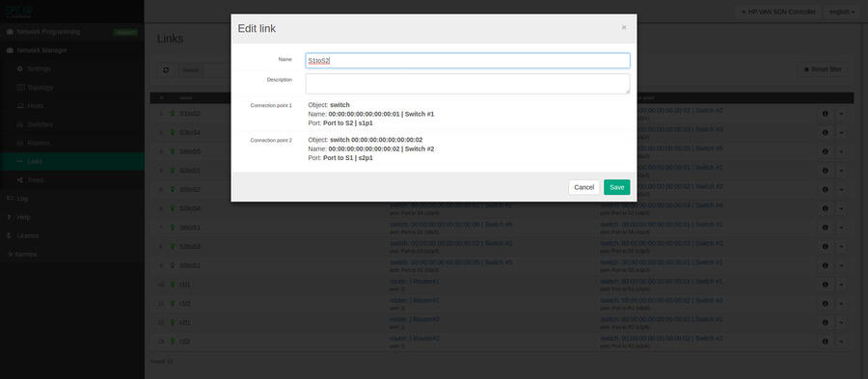The image size is (868, 379).
Task: Click Port to S2 | s1p1 text
Action: coord(347,122)
